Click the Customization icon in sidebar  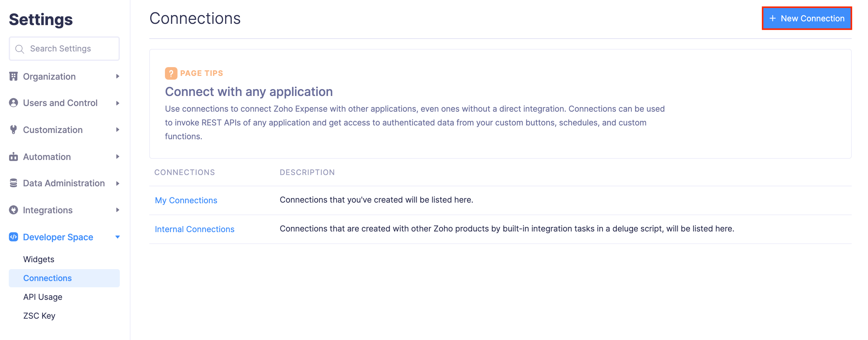pos(13,130)
